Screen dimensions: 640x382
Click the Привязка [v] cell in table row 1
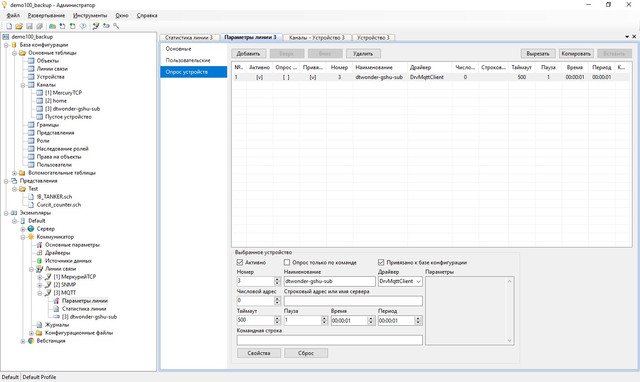click(313, 77)
